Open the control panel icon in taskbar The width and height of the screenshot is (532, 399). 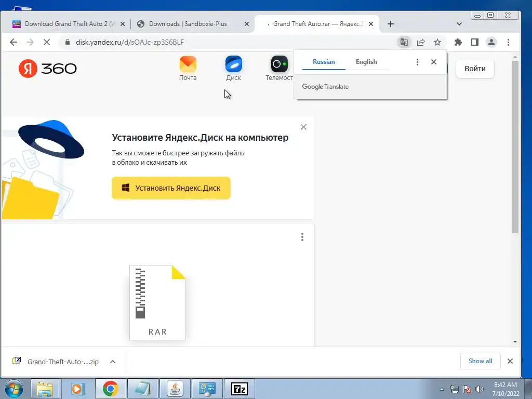point(207,389)
